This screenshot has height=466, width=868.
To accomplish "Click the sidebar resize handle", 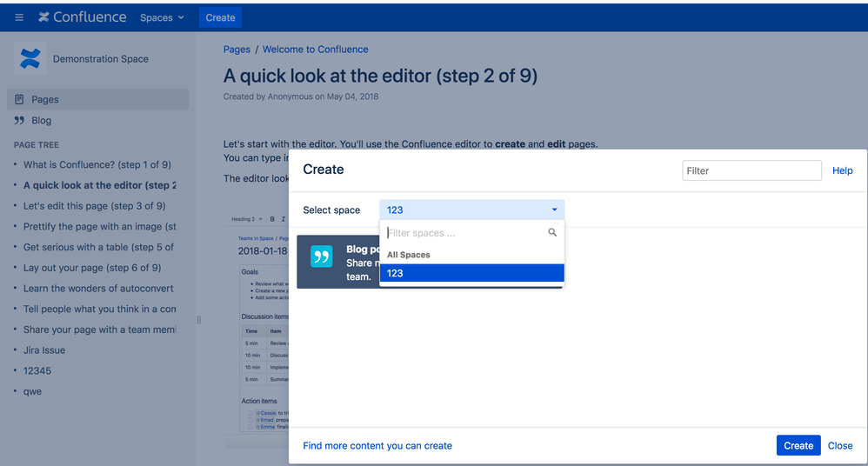I will tap(198, 319).
